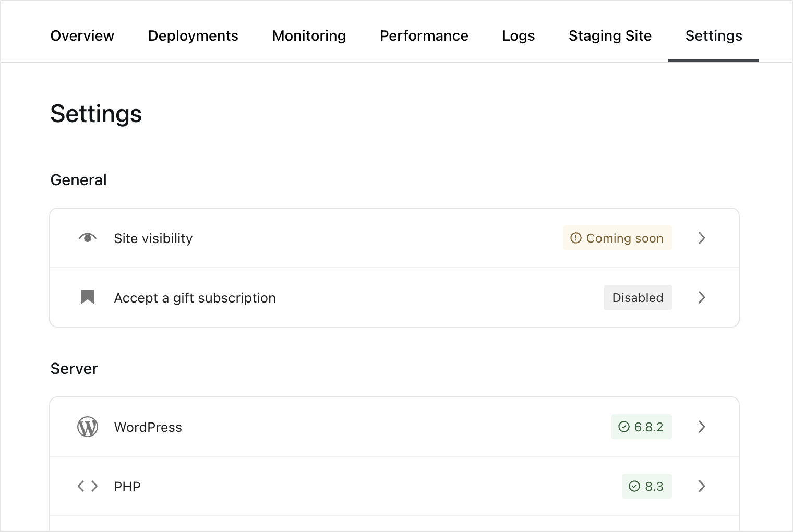Select the Coming soon badge on Site visibility
This screenshot has width=793, height=532.
[617, 238]
